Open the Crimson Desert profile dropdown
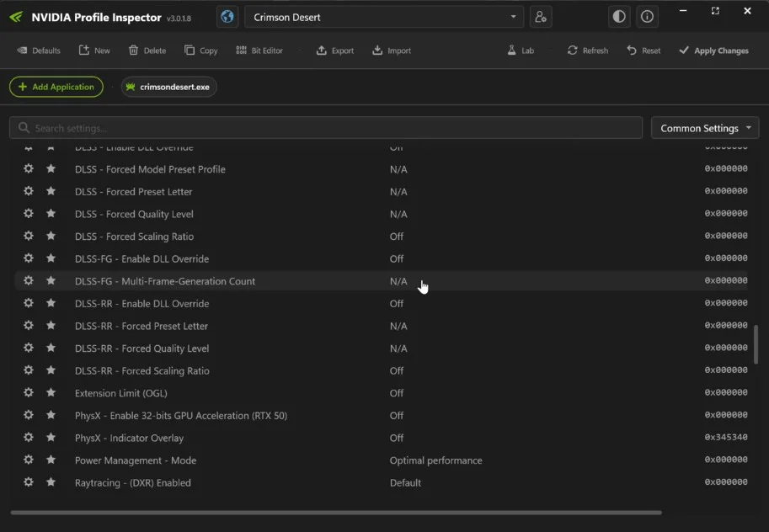Image resolution: width=769 pixels, height=532 pixels. pos(384,17)
